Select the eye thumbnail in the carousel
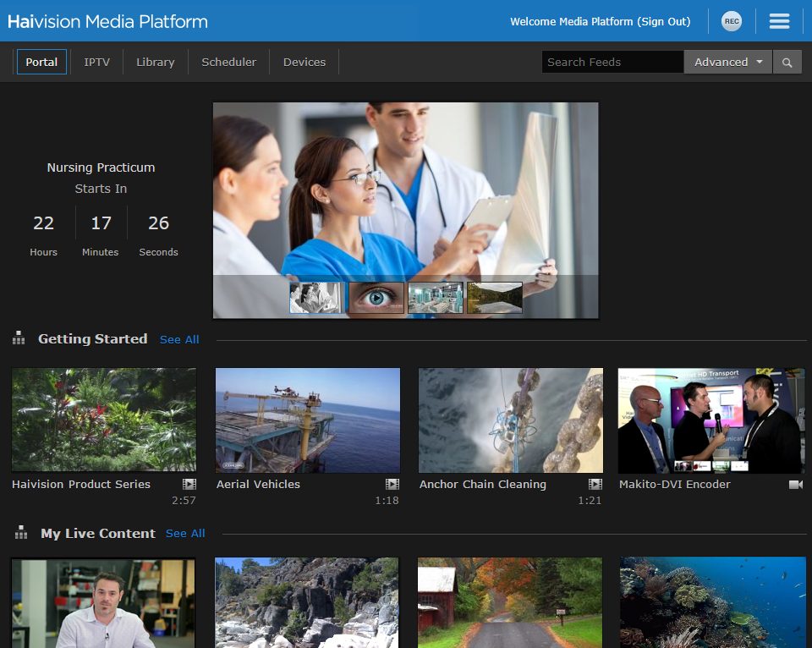Image resolution: width=812 pixels, height=648 pixels. 376,298
